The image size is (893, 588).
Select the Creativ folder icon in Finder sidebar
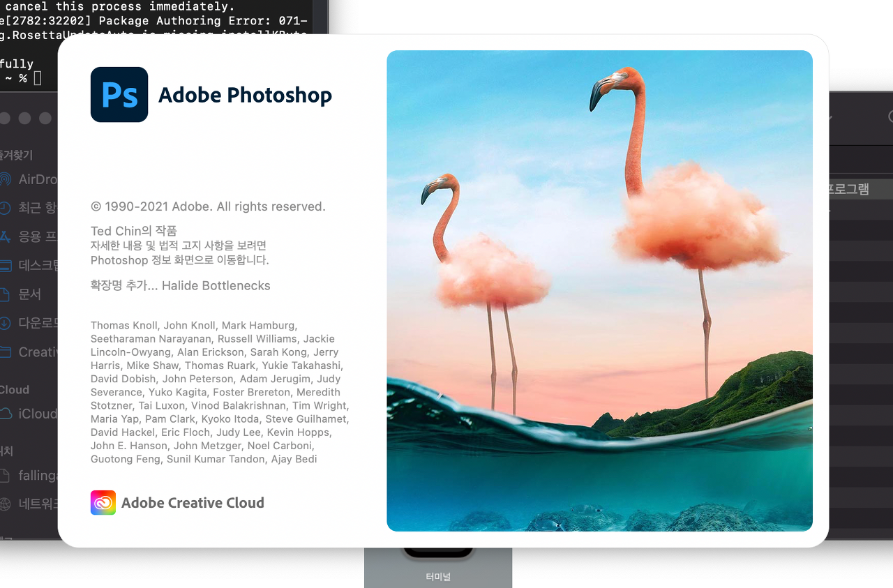[6, 352]
